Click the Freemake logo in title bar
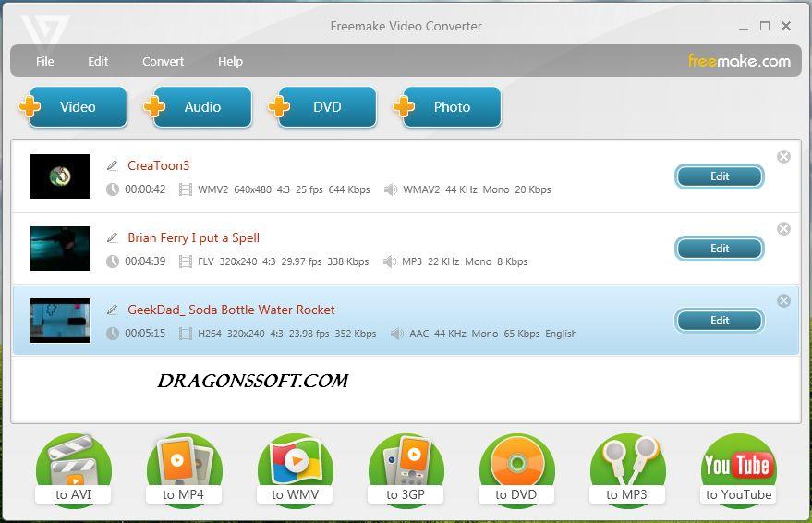This screenshot has height=523, width=812. click(45, 31)
